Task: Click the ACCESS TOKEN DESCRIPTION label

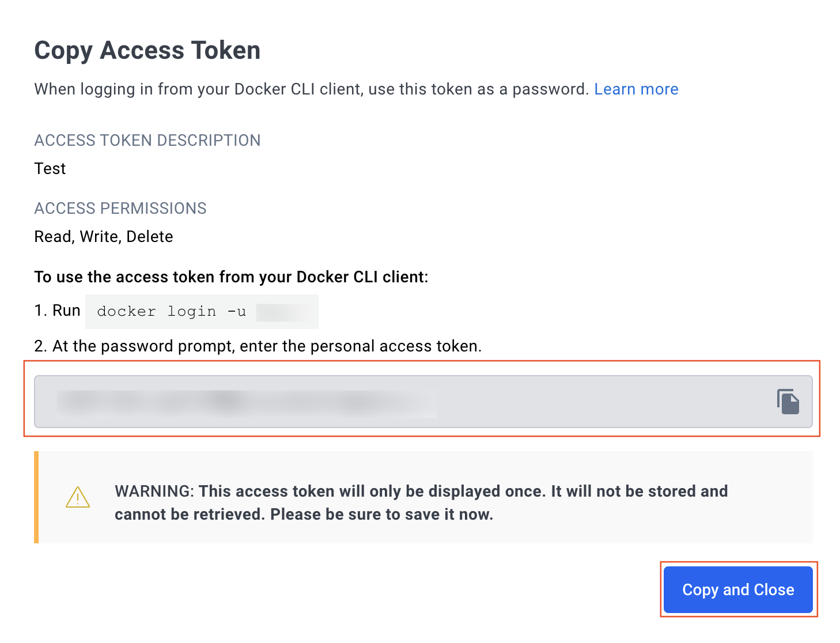Action: coord(147,141)
